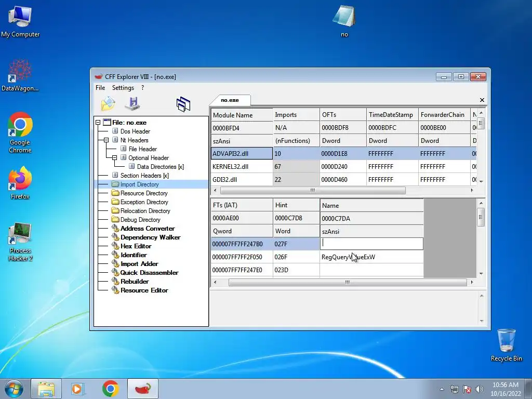Open the Dependency Walker tool icon
Viewport: 532px width, 399px height.
(115, 237)
